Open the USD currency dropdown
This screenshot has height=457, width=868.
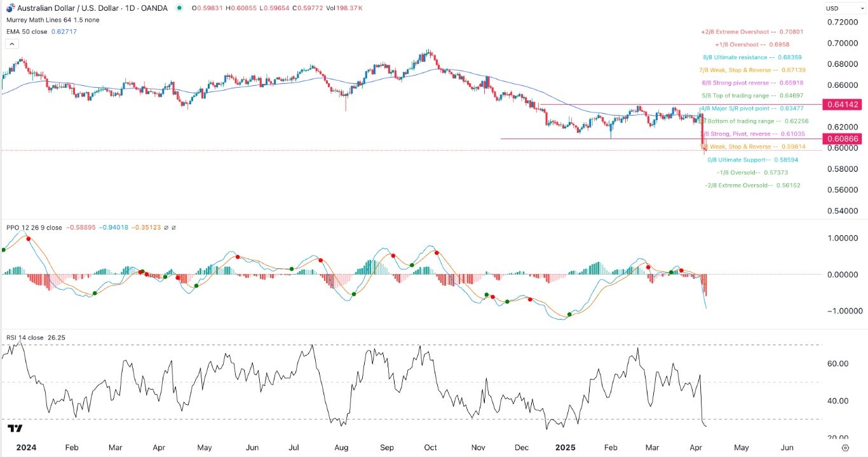(840, 8)
